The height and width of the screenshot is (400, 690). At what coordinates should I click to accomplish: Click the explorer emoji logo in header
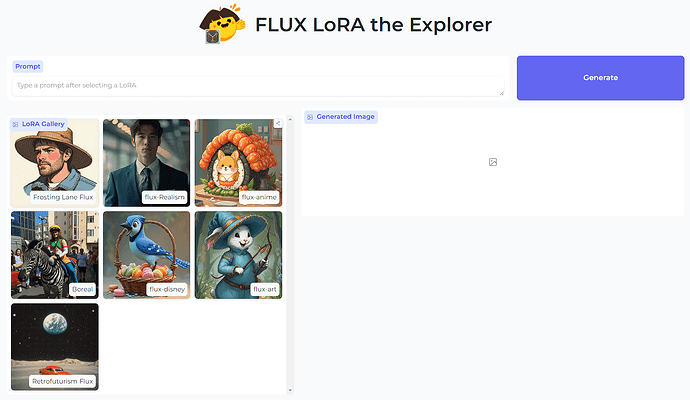coord(222,24)
